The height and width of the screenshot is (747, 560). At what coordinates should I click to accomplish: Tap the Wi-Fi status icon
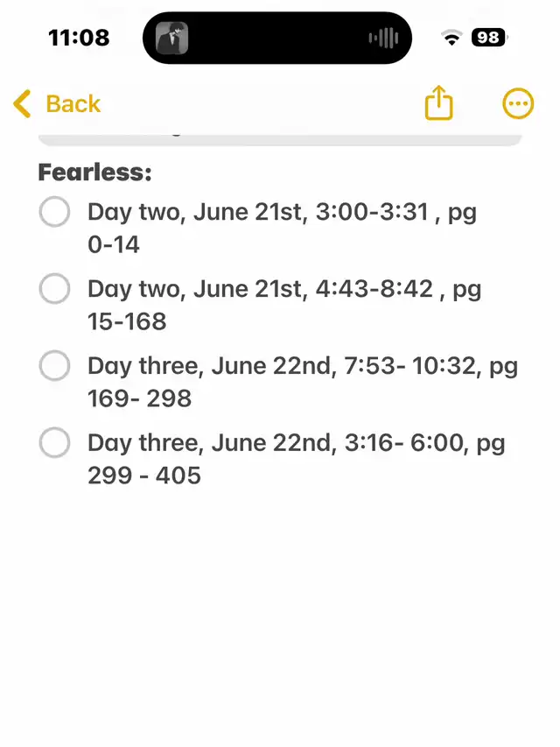[451, 37]
